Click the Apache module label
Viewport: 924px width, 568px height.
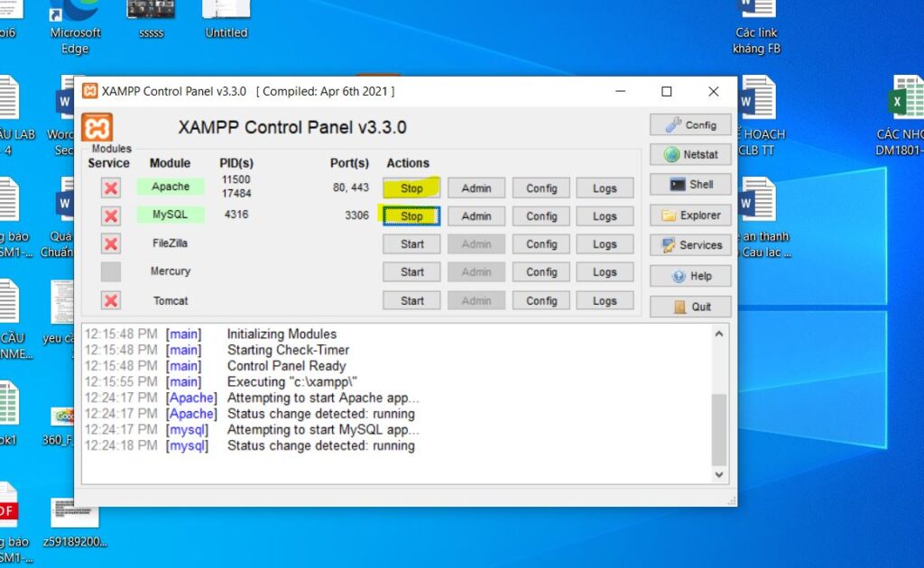pyautogui.click(x=171, y=187)
